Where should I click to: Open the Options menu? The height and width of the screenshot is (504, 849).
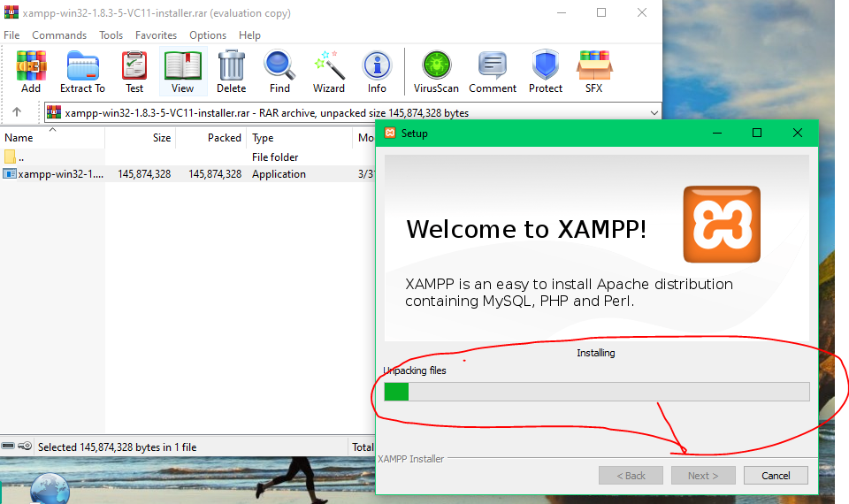tap(207, 35)
